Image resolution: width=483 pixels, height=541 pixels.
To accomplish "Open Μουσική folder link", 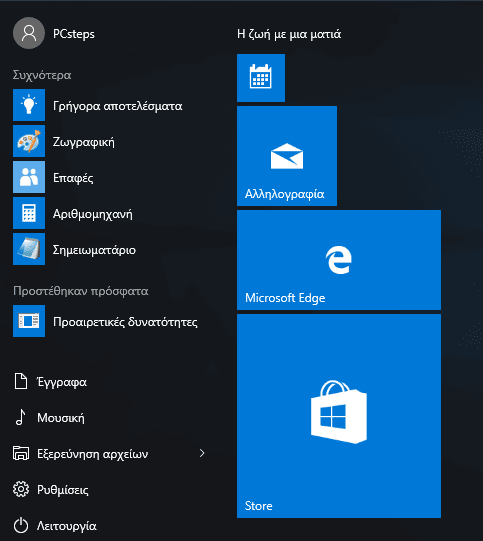I will coord(61,418).
